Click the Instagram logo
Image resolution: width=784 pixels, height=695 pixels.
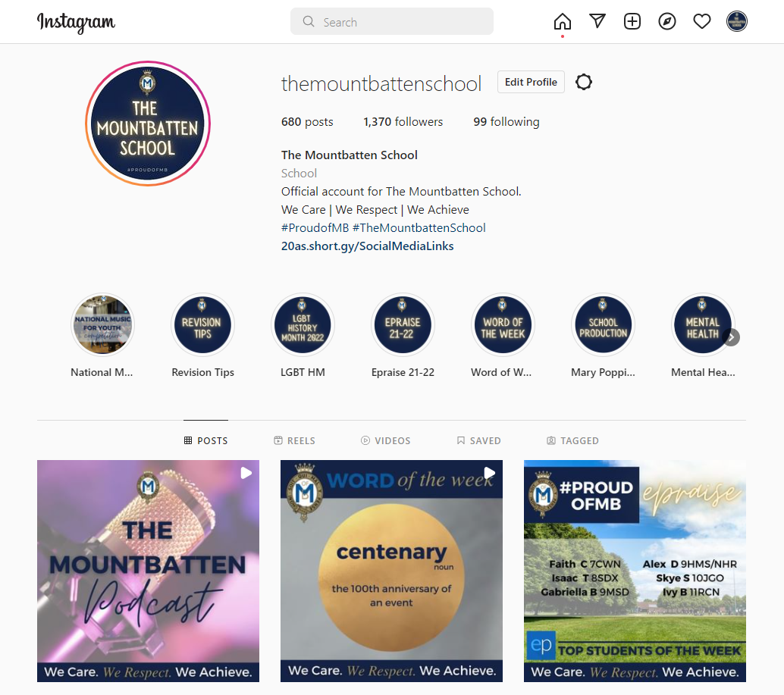76,22
